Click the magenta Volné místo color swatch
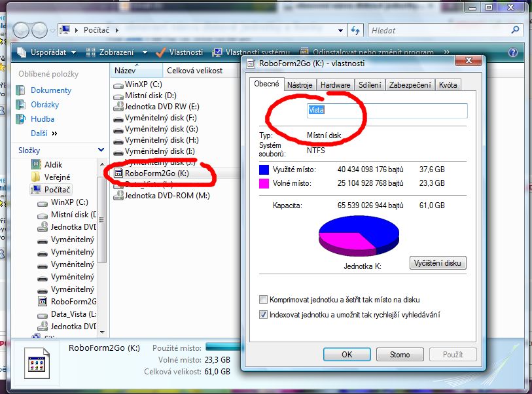This screenshot has height=394, width=532. (264, 183)
